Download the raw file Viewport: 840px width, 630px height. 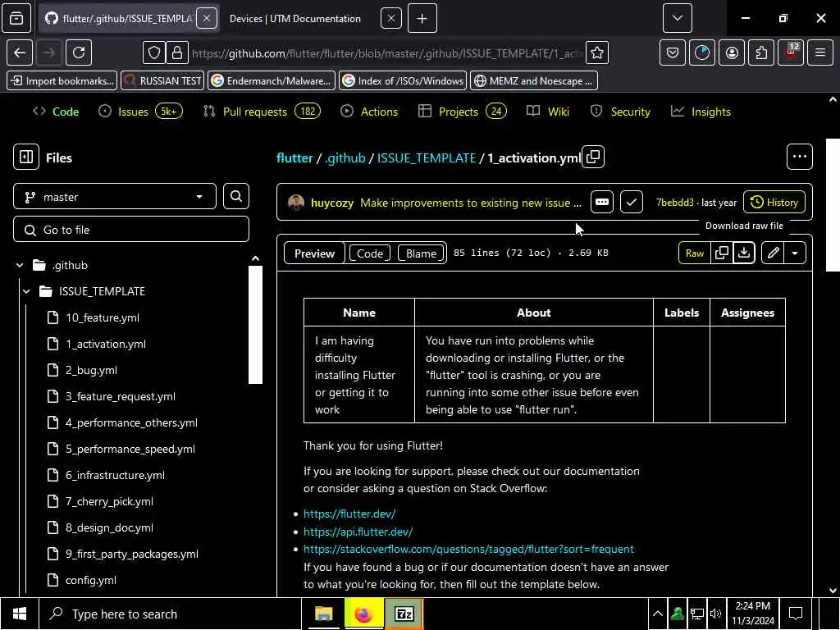pos(743,253)
